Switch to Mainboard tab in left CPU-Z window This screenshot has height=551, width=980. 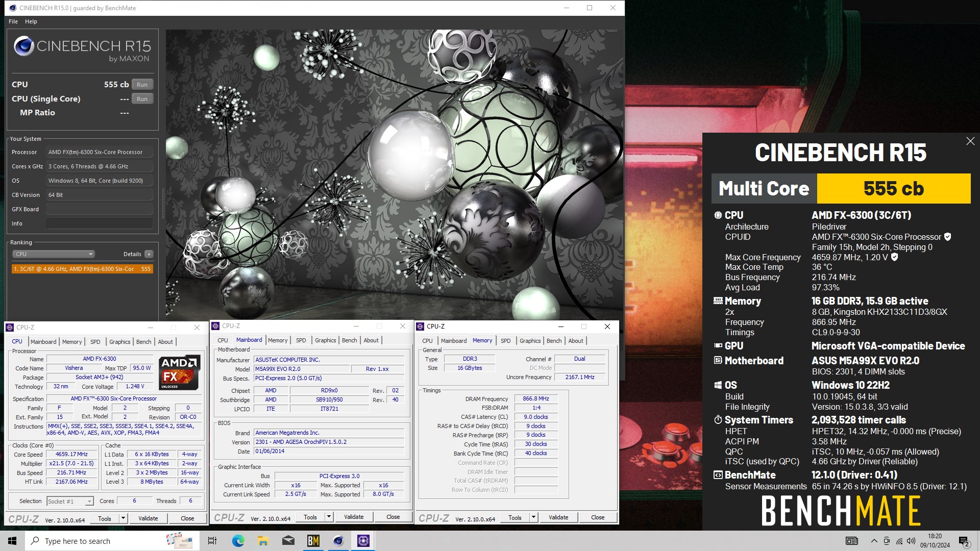(43, 342)
